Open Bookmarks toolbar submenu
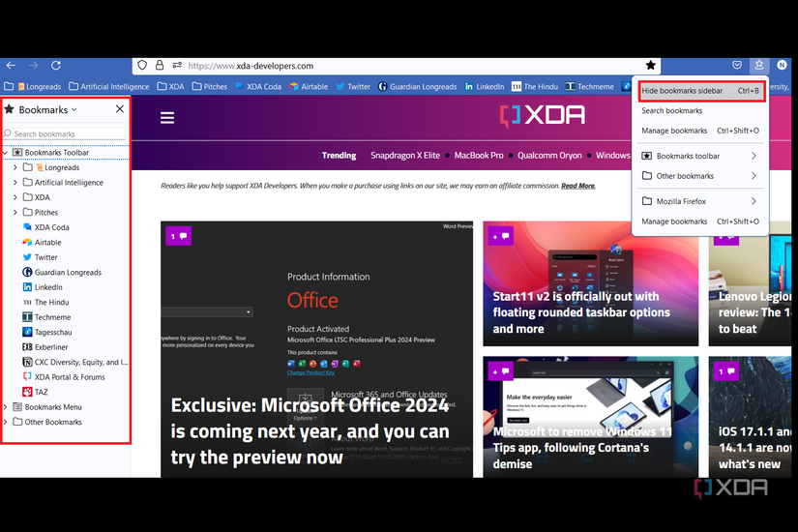Image resolution: width=798 pixels, height=532 pixels. tap(700, 156)
